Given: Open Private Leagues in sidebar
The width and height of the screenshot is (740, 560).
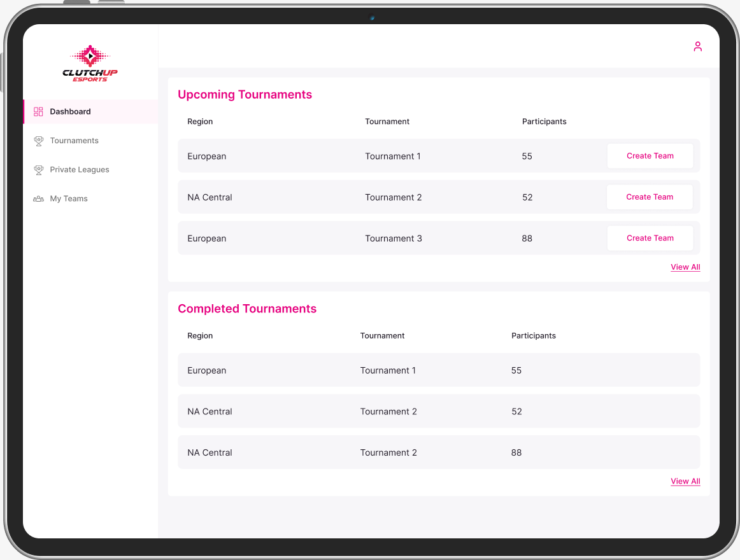Looking at the screenshot, I should (90, 169).
